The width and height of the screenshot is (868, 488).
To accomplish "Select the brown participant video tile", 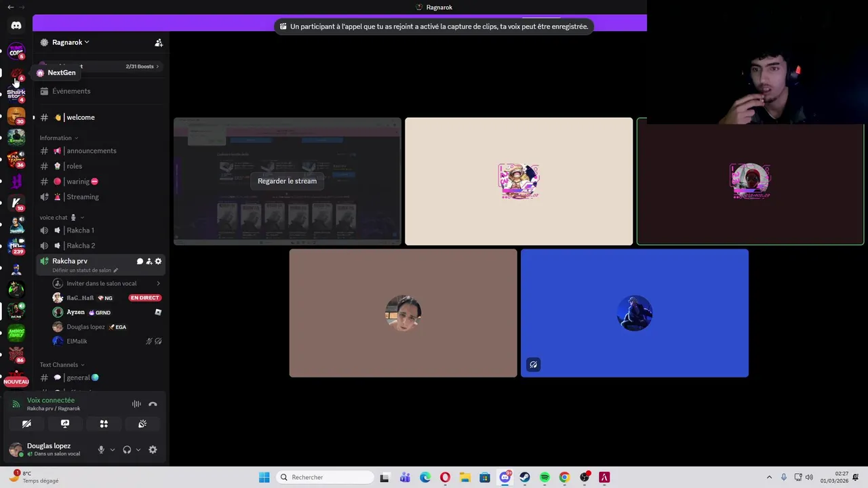I will click(403, 313).
